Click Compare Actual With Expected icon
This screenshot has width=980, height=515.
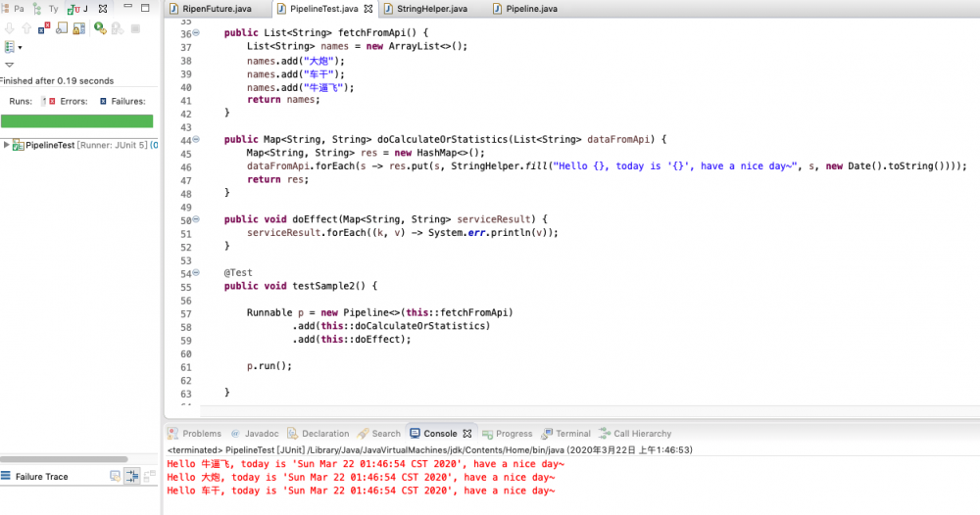click(x=149, y=476)
